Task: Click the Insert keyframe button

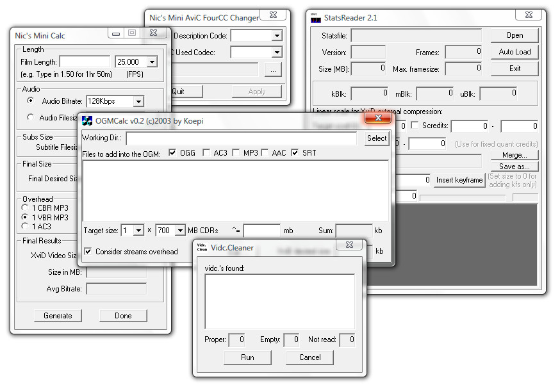Action: point(459,180)
